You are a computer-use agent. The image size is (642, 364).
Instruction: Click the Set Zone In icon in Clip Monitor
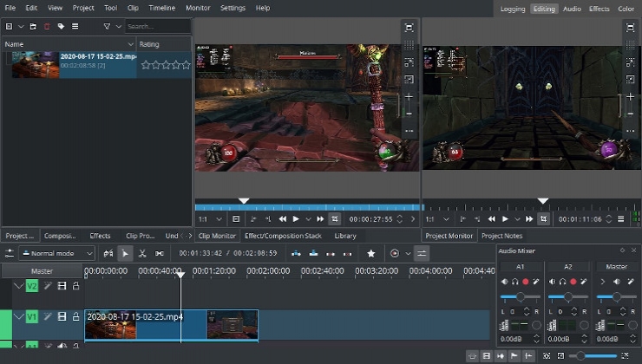click(x=253, y=219)
